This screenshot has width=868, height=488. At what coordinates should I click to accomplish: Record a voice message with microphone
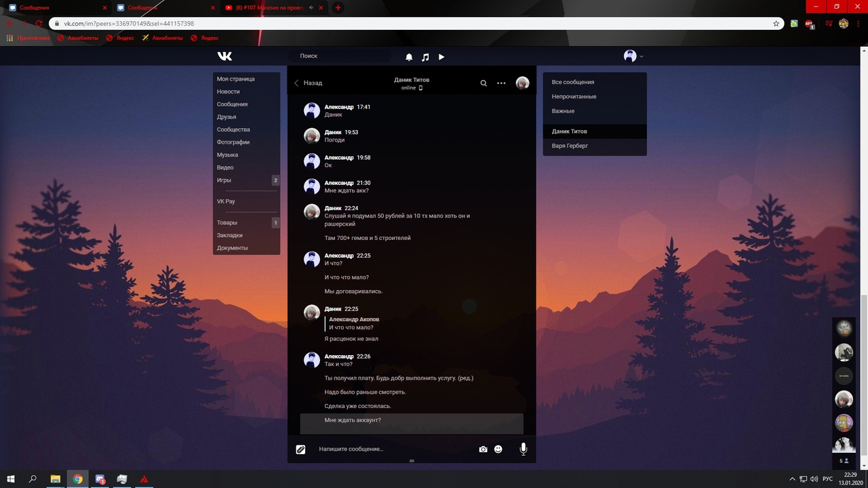(523, 449)
